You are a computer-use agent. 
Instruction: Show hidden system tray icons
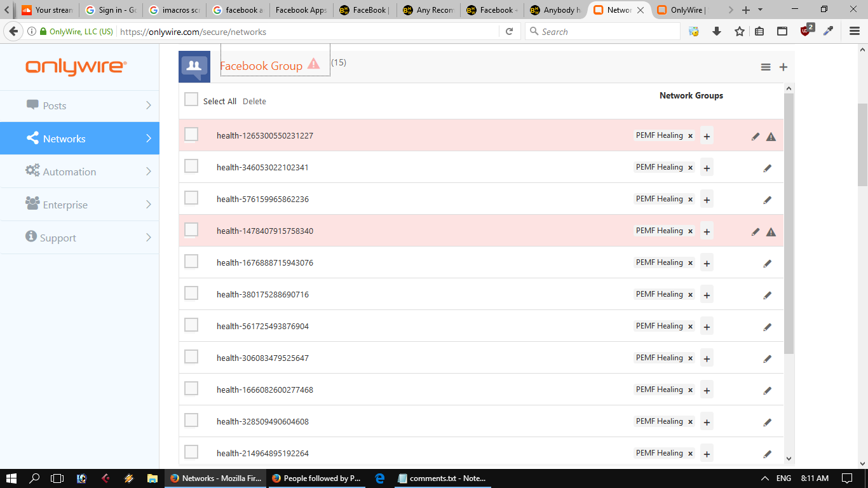pos(764,478)
